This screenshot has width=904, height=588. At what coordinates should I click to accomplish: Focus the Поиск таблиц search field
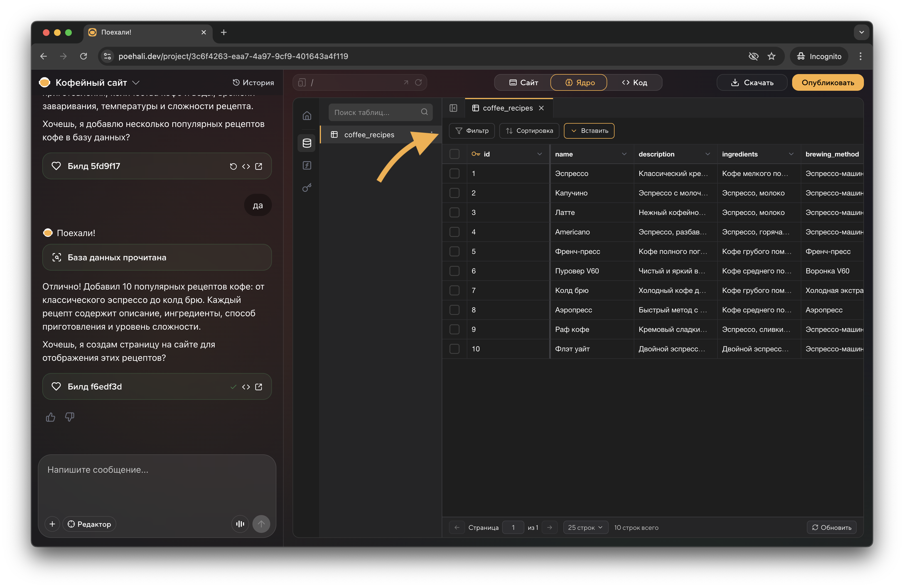(x=376, y=112)
